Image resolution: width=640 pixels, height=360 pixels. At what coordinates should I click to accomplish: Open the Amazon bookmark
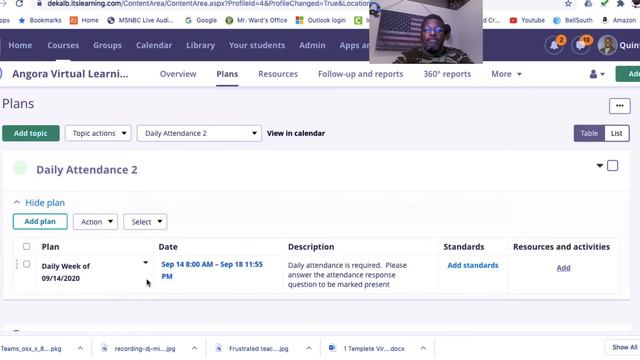tap(618, 20)
